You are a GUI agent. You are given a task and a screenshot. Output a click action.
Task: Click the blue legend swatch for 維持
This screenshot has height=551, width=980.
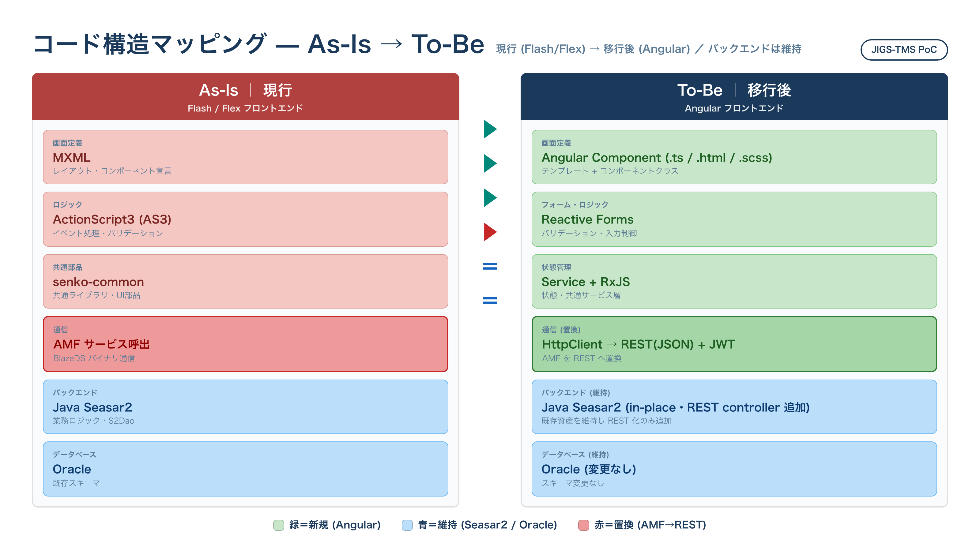click(407, 525)
